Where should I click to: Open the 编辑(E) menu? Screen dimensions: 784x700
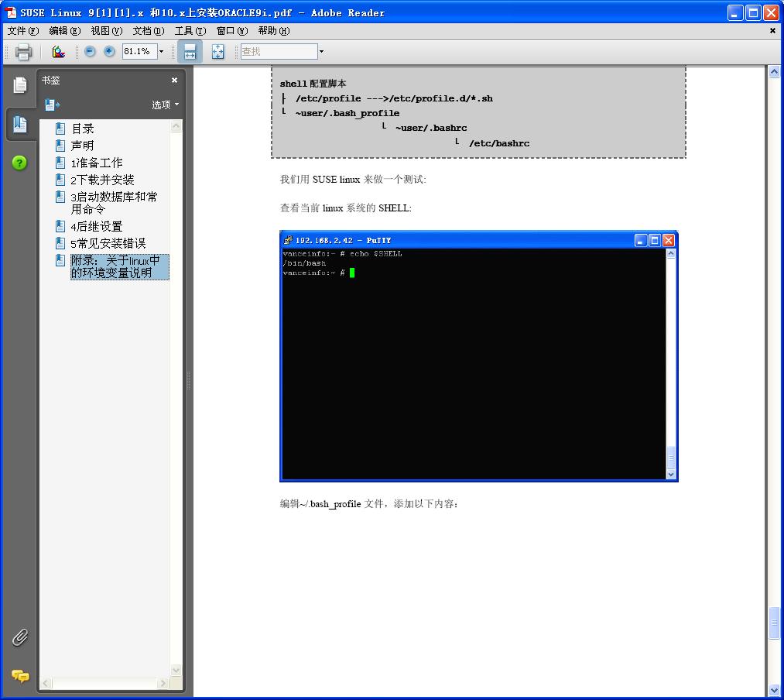pos(65,31)
